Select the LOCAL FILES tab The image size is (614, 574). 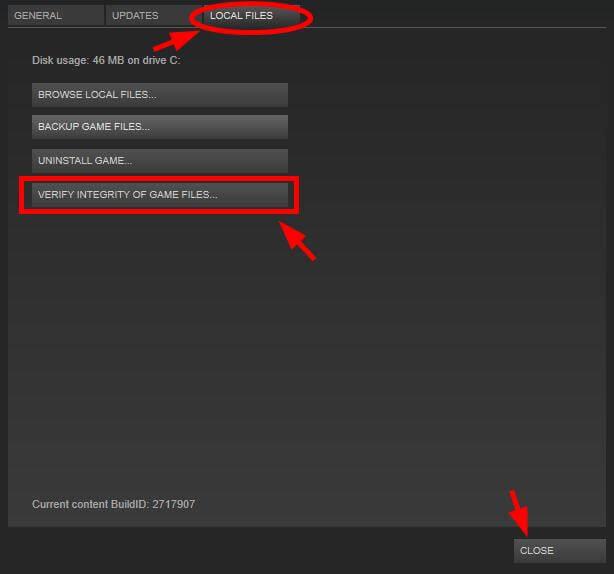[x=241, y=16]
